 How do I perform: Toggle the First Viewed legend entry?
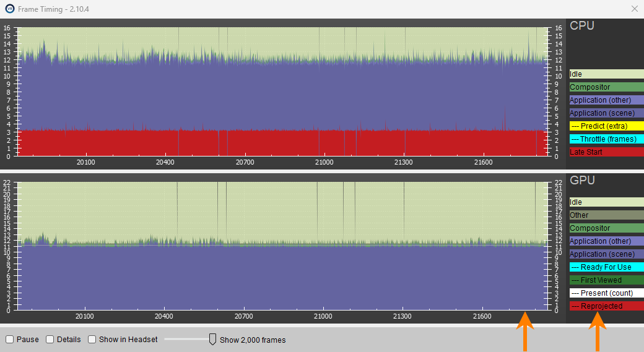(x=606, y=280)
